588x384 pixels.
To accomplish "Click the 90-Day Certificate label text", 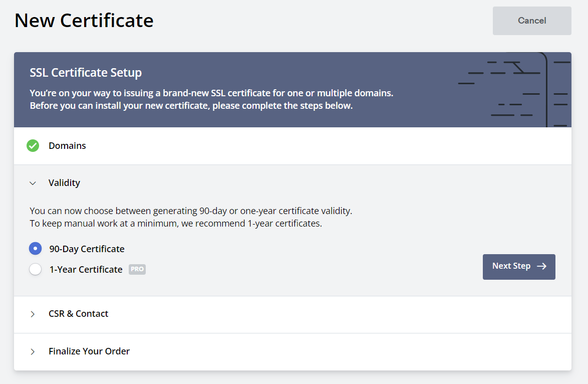I will coord(87,249).
